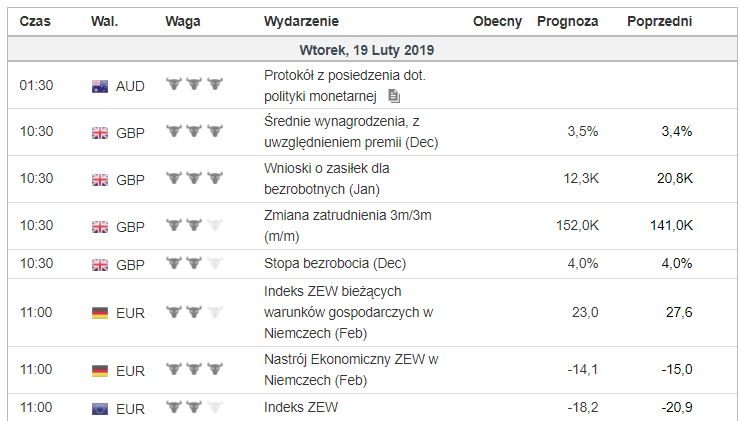Click the bull importance icons in the AUD row
The image size is (740, 421).
(x=195, y=85)
